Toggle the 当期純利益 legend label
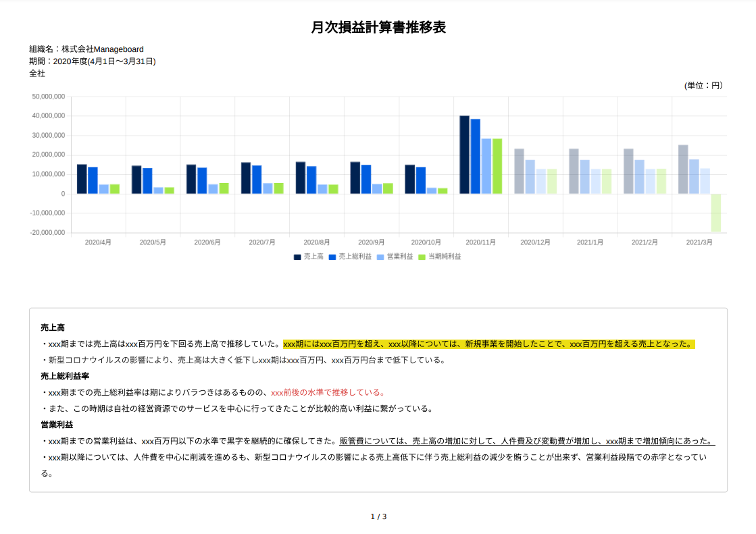The height and width of the screenshot is (534, 756). [445, 257]
